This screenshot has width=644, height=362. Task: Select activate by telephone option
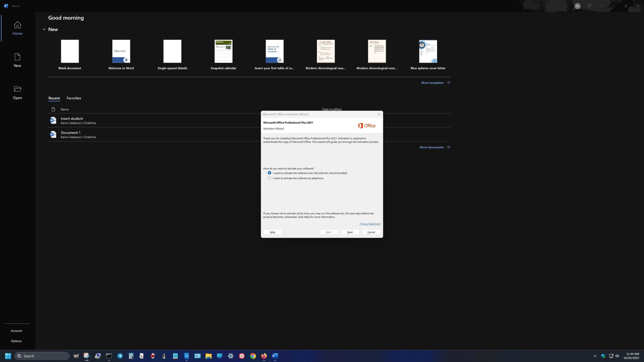click(x=269, y=178)
